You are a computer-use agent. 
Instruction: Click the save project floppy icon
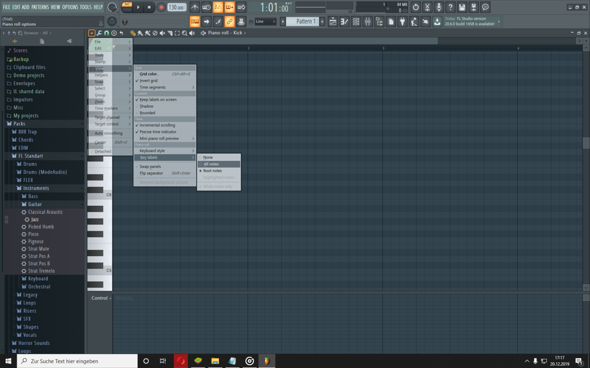tap(462, 7)
